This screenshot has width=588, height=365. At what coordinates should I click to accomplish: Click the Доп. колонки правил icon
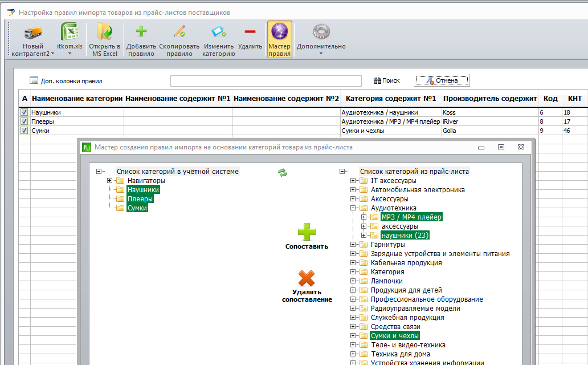click(34, 80)
